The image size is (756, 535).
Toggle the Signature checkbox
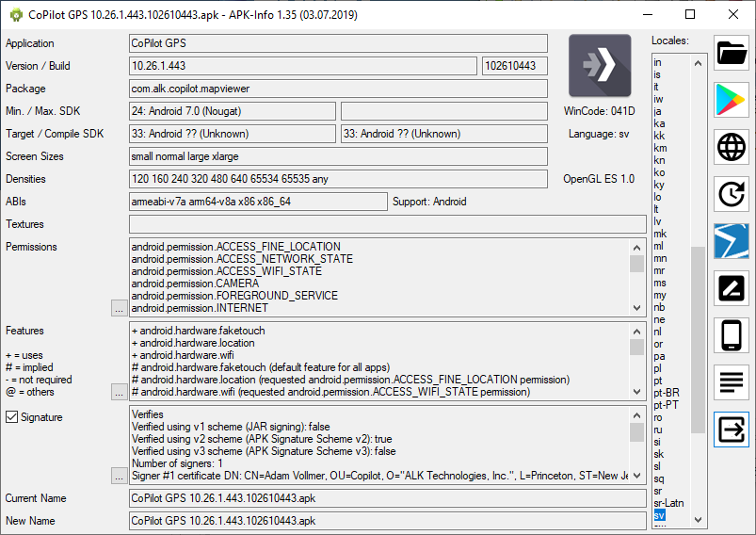(x=12, y=417)
